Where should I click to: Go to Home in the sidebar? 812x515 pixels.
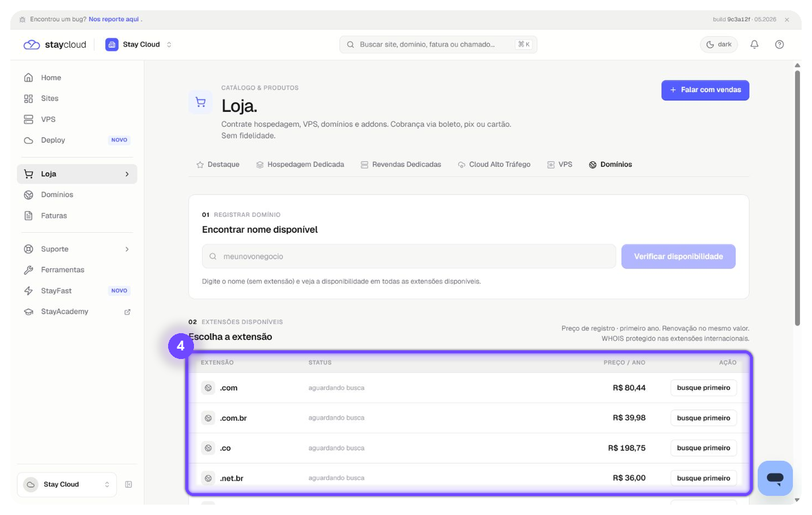pos(77,77)
